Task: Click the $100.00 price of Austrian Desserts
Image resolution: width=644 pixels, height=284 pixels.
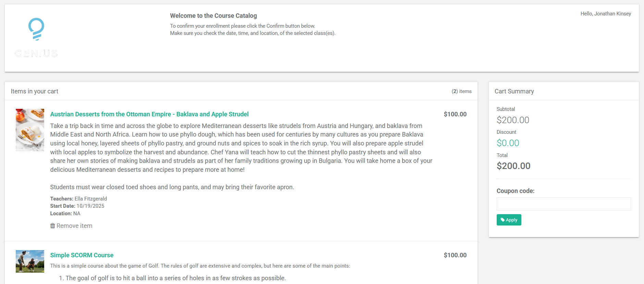Action: point(455,114)
